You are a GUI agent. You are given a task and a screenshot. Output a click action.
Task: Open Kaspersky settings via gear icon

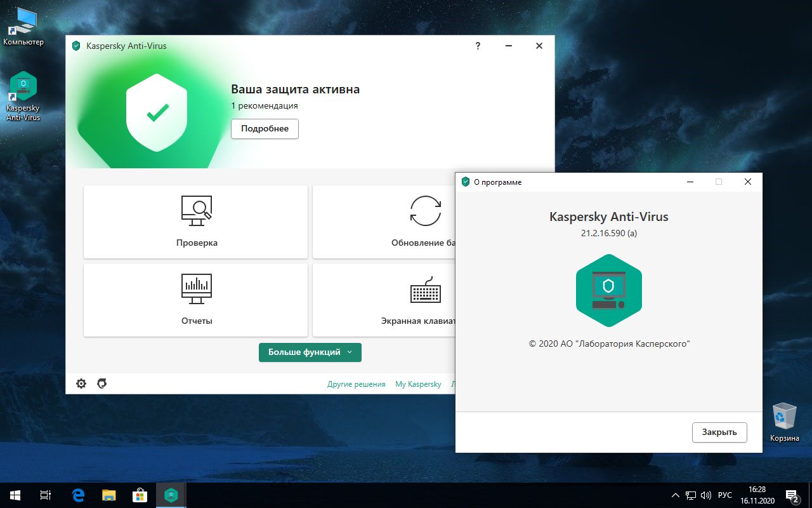click(81, 384)
